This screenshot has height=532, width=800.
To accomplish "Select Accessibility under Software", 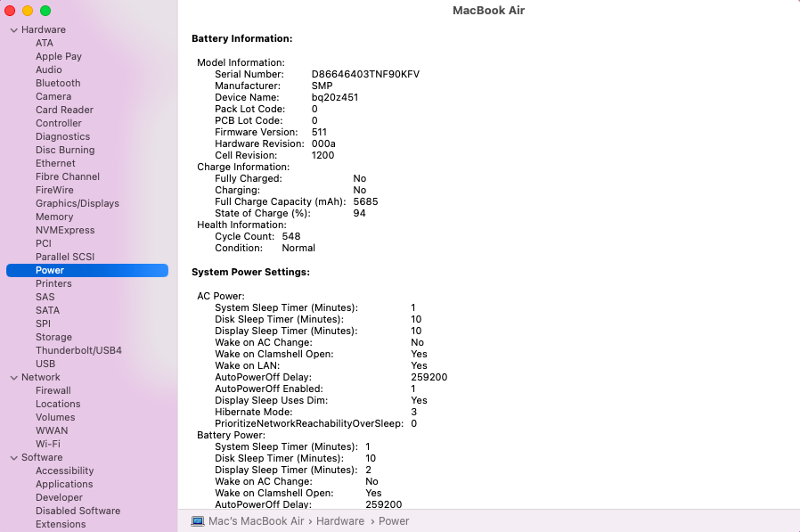I will [65, 471].
